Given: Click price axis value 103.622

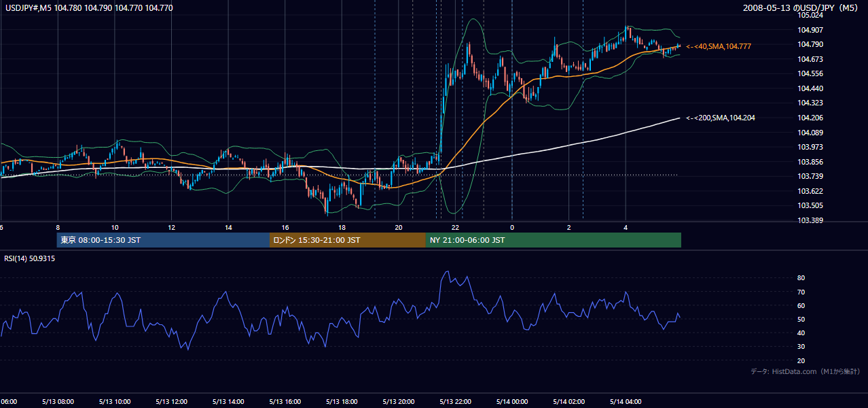Looking at the screenshot, I should [810, 191].
